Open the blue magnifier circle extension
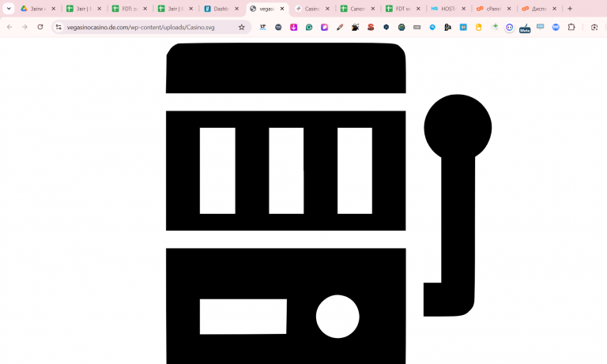 [432, 27]
